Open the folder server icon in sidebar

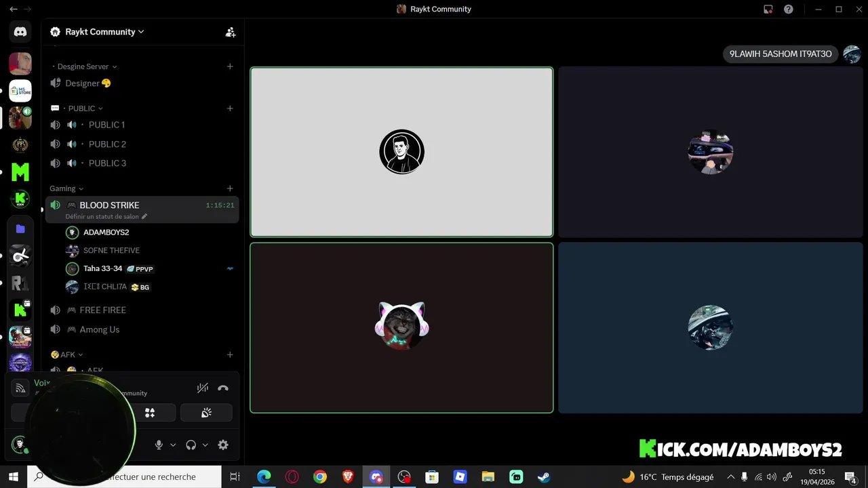[x=20, y=229]
